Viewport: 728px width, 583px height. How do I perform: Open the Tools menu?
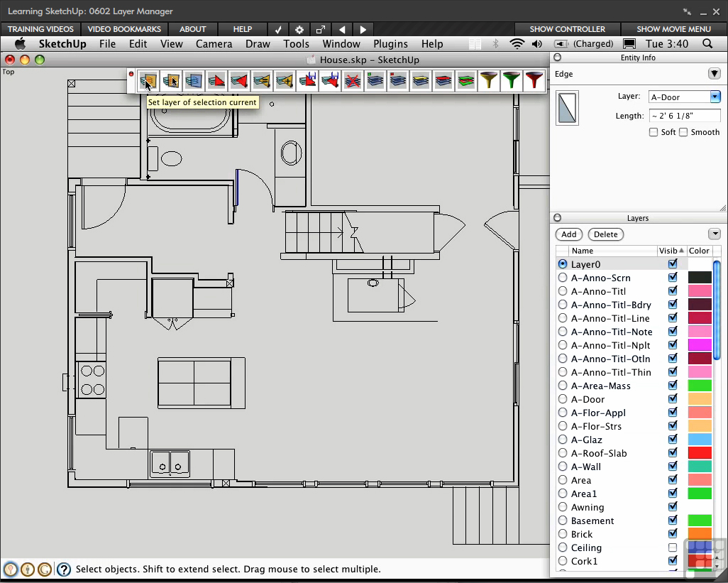(296, 43)
